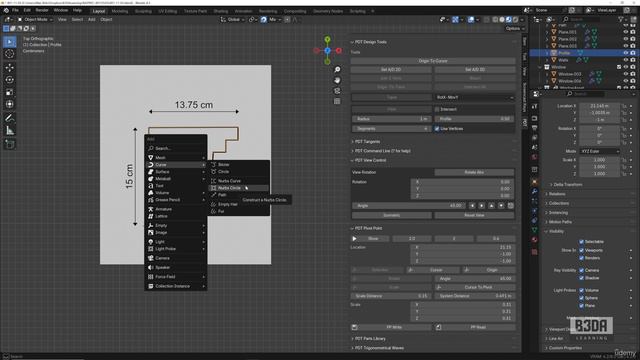Toggle Show In Renders checkbox
Image resolution: width=640 pixels, height=360 pixels.
click(x=582, y=258)
